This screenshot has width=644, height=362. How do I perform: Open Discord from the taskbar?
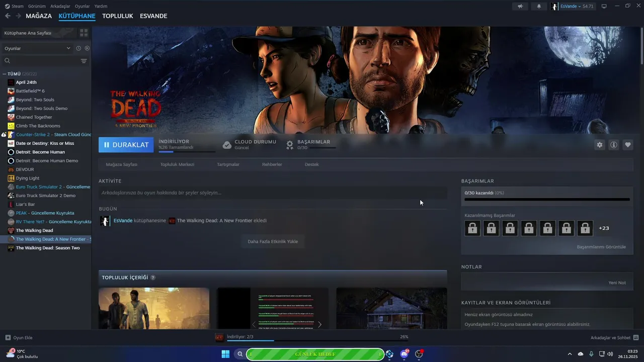[404, 354]
